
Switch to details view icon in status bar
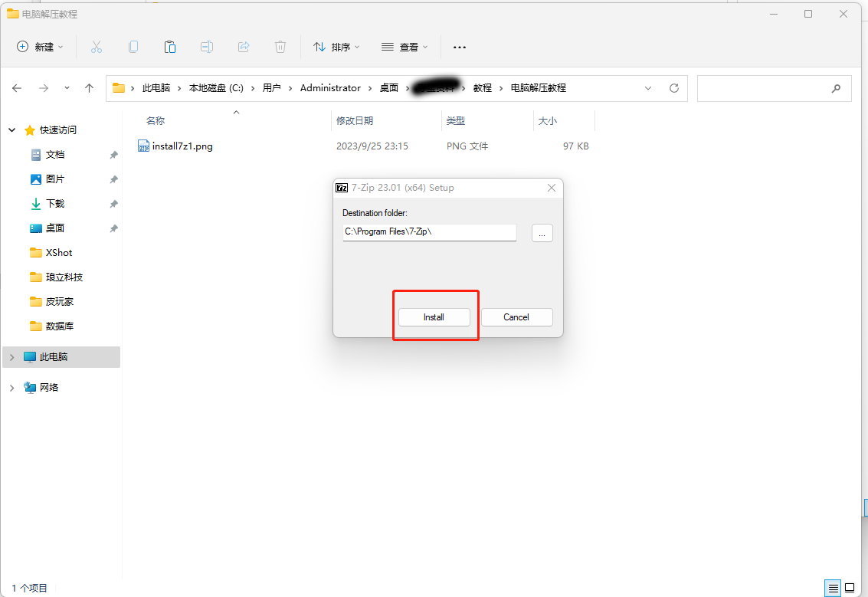[x=833, y=588]
